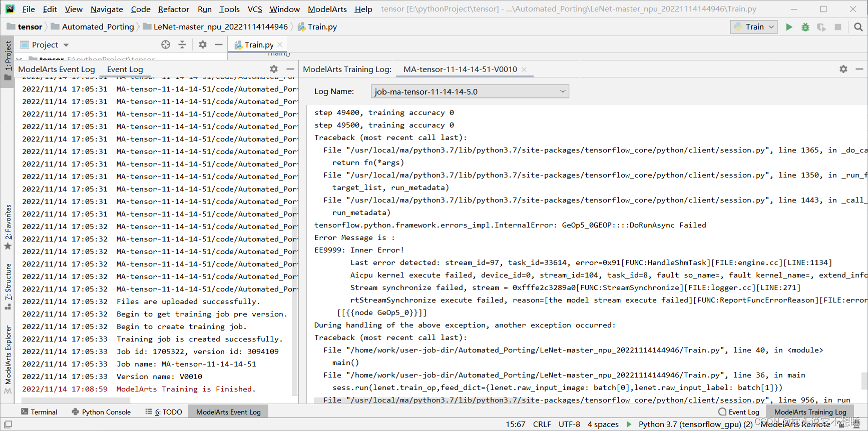Click 'Files are uploaded successfully.' log line

pyautogui.click(x=188, y=301)
